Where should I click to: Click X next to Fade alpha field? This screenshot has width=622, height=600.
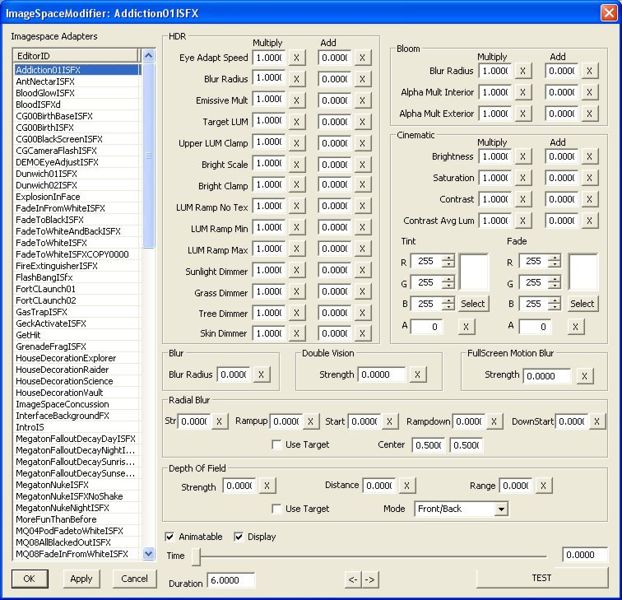tap(575, 327)
